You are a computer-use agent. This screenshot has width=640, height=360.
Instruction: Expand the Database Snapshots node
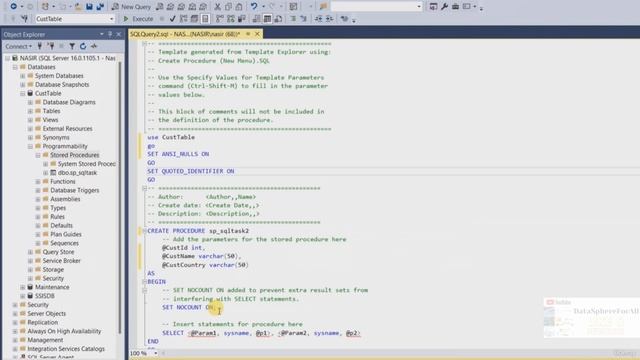pyautogui.click(x=22, y=85)
